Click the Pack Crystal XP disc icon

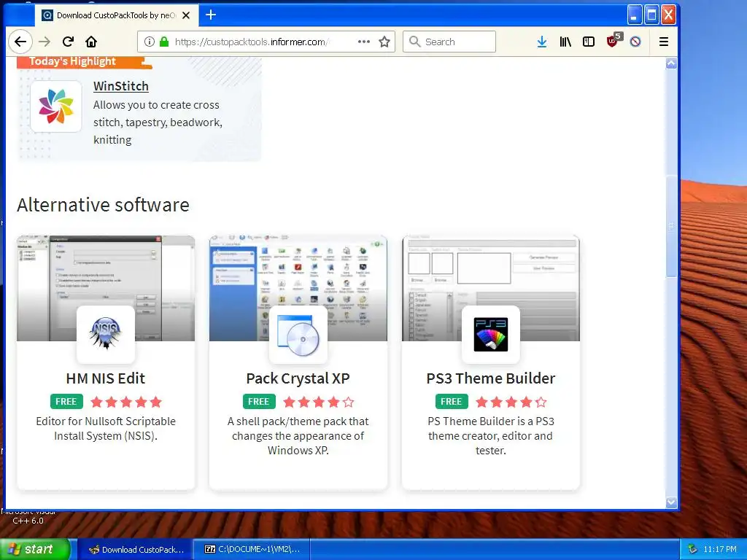tap(298, 334)
